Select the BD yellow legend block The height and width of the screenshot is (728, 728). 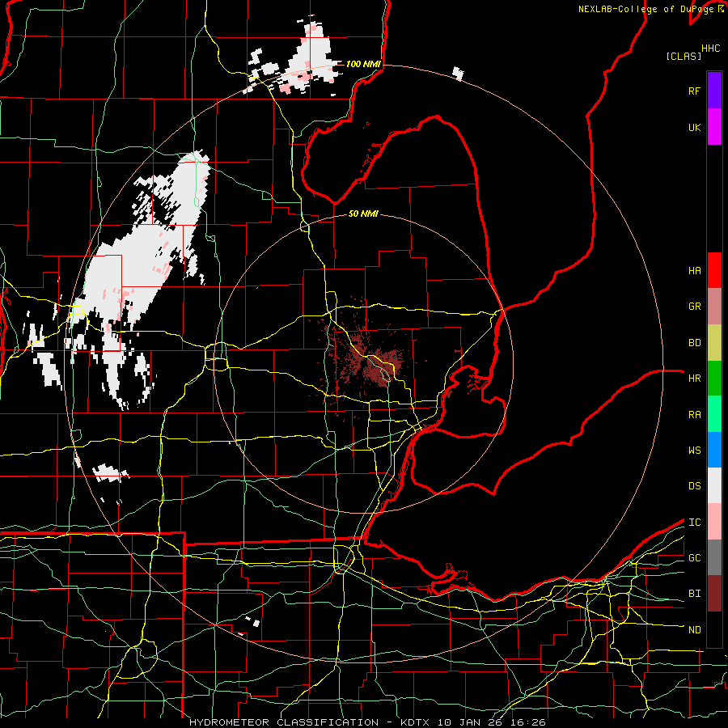(x=714, y=343)
